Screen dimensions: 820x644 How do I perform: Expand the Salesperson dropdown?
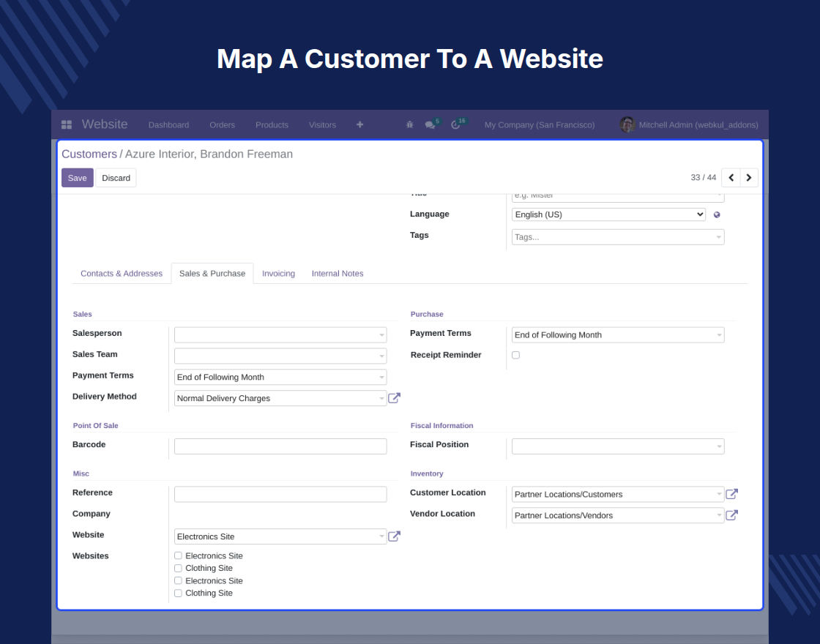coord(280,334)
